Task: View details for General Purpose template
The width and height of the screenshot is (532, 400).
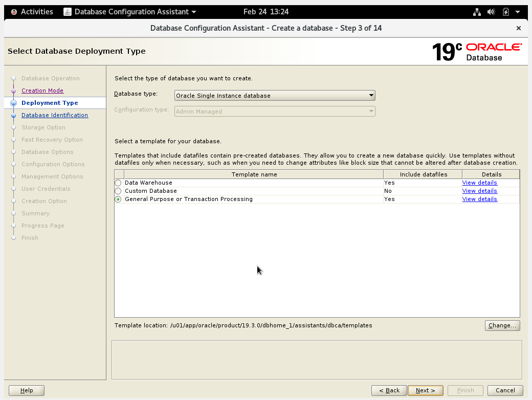Action: (479, 199)
